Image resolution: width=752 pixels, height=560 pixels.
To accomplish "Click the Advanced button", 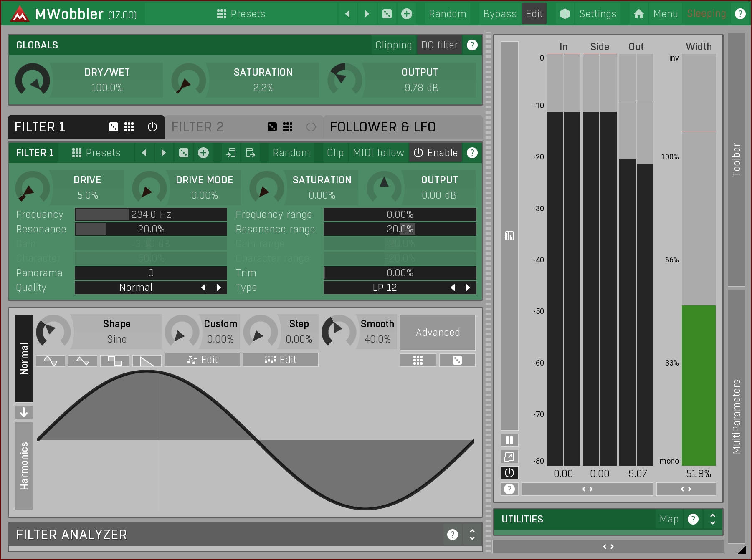I will [438, 333].
